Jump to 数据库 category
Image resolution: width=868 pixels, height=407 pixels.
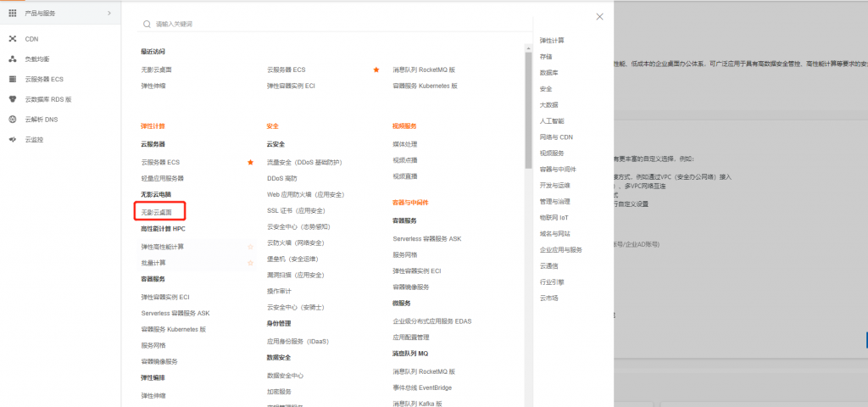click(549, 73)
